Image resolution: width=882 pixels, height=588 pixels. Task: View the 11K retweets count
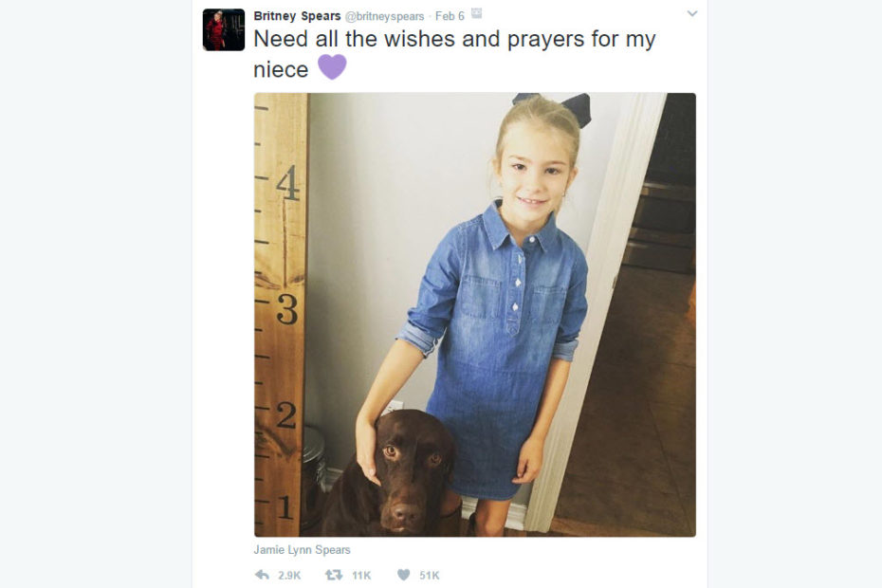click(361, 575)
